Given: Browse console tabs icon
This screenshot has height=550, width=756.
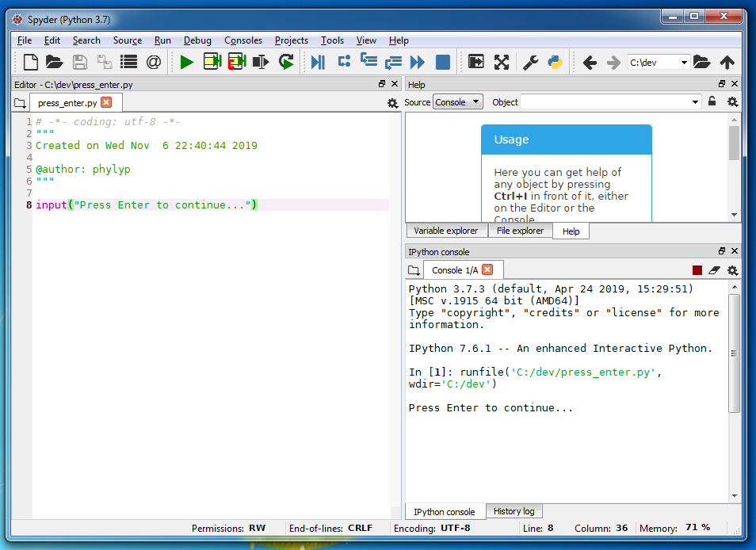Looking at the screenshot, I should [414, 270].
